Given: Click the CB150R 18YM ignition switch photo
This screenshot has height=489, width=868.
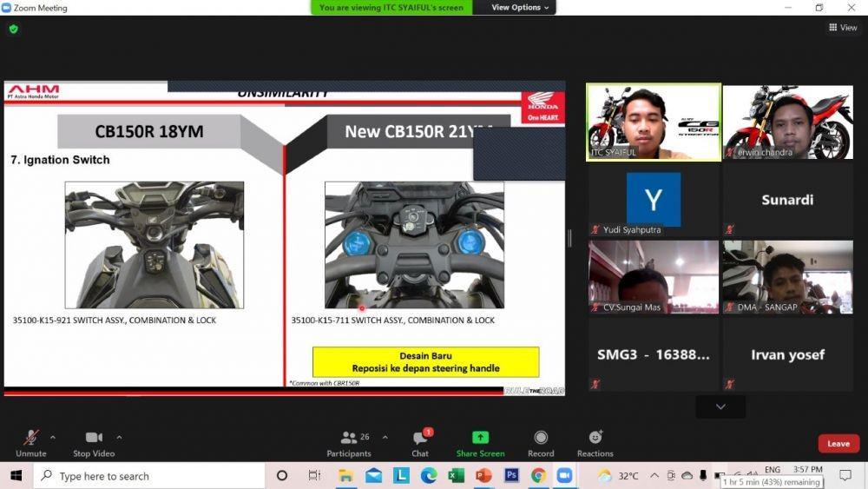Looking at the screenshot, I should [155, 245].
